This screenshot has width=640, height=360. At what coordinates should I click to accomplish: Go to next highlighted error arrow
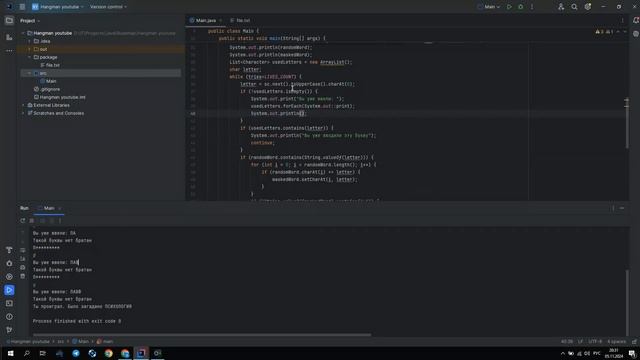625,31
